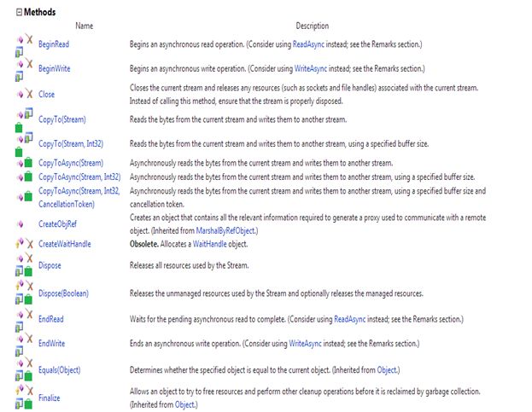Open the BeginRead method link
The image size is (532, 412).
54,44
